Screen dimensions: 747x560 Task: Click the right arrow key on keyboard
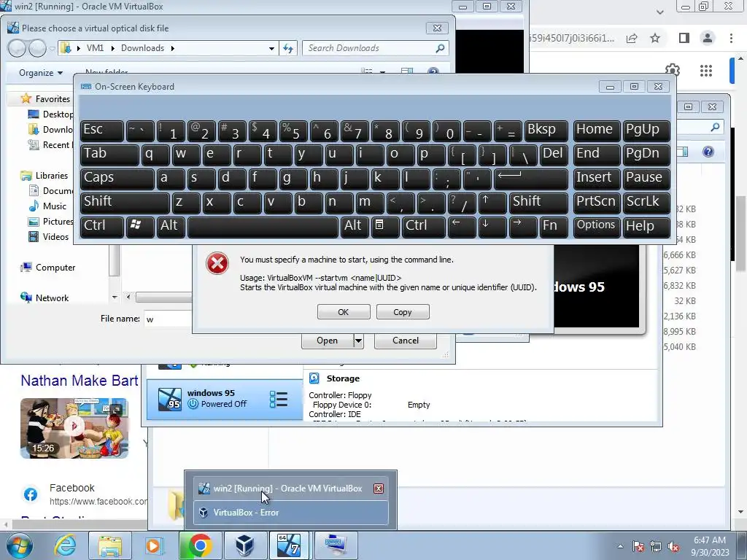[x=522, y=227]
